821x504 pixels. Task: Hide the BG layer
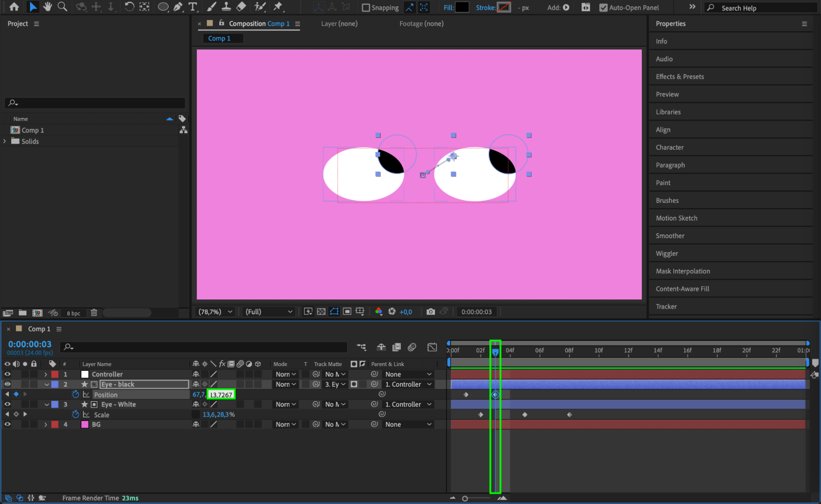tap(7, 424)
